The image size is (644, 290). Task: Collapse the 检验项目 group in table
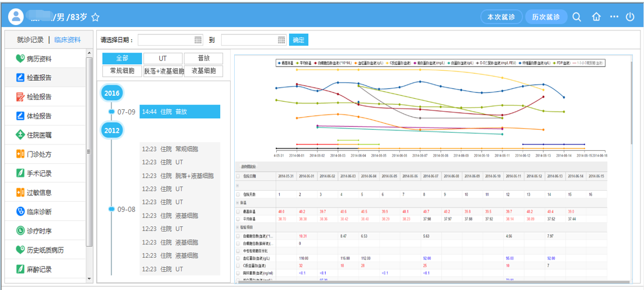[238, 227]
